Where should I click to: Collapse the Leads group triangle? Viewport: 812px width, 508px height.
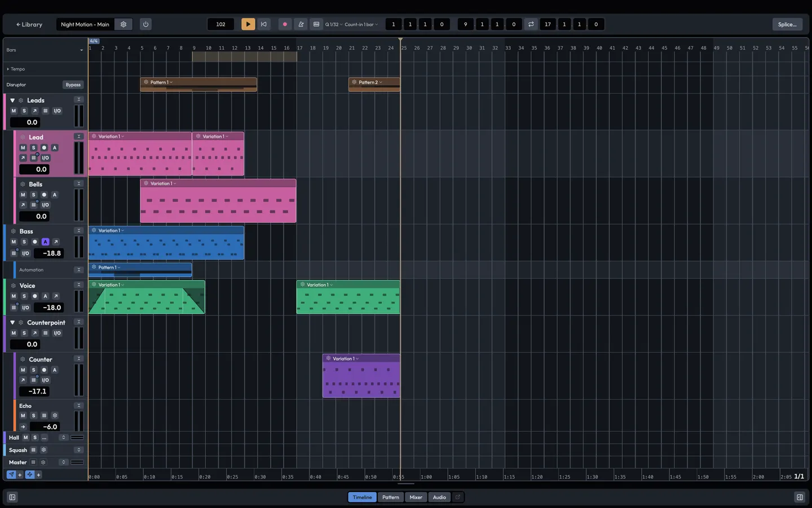pos(12,100)
